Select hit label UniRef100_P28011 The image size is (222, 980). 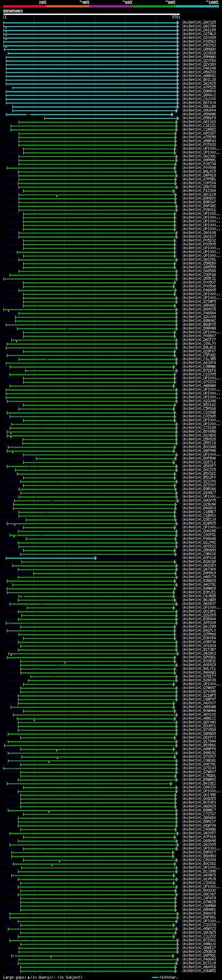(x=199, y=210)
